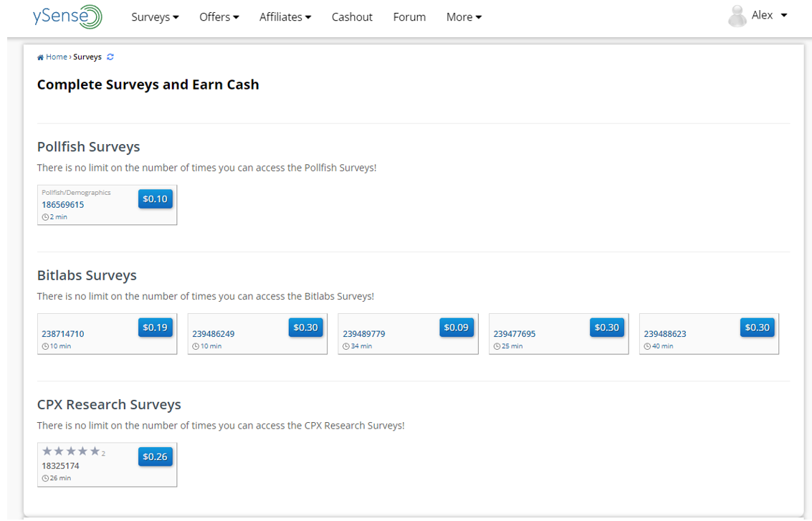812x521 pixels.
Task: Select CPX survey number 18325174
Action: (x=61, y=466)
